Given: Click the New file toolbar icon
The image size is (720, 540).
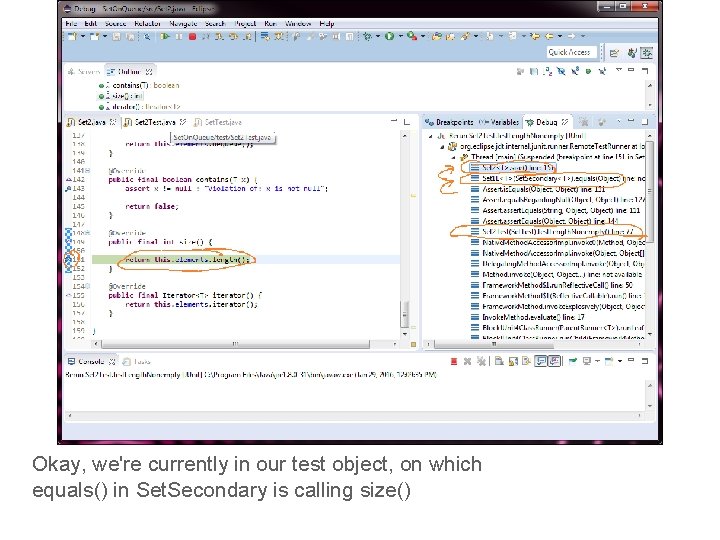Looking at the screenshot, I should 73,36.
